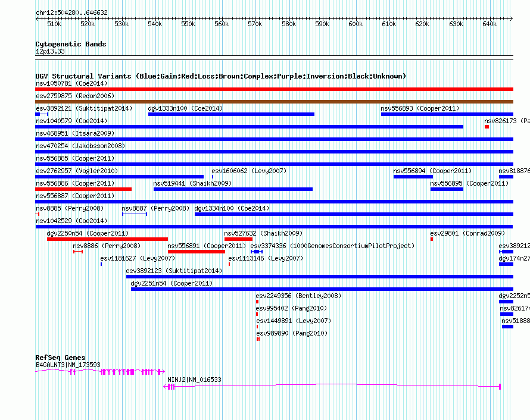Select the esv2762957 (Vogler2010) label
Viewport: 530px width, 420px height.
coord(77,171)
